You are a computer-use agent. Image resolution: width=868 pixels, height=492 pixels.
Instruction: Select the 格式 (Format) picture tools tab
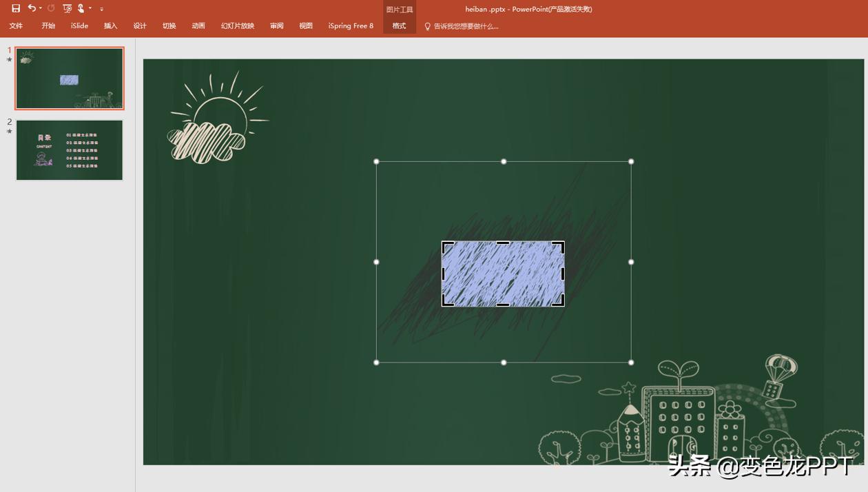(x=399, y=26)
